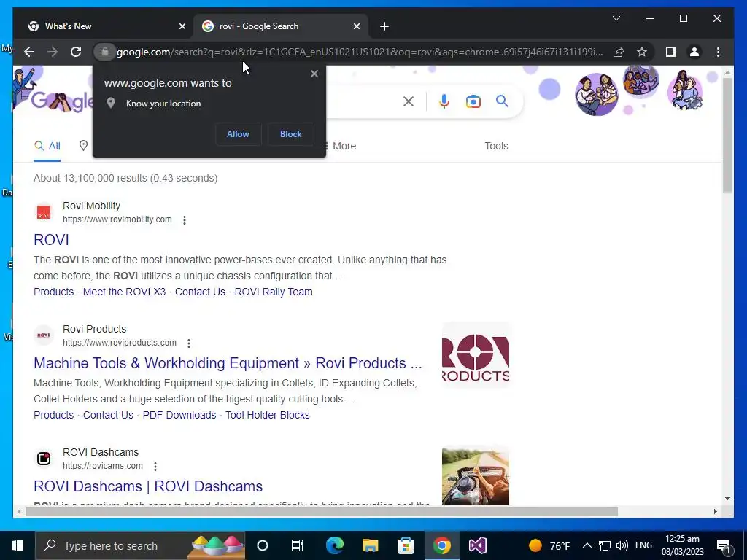This screenshot has width=747, height=560.
Task: Reload the page with refresh icon
Action: click(76, 52)
